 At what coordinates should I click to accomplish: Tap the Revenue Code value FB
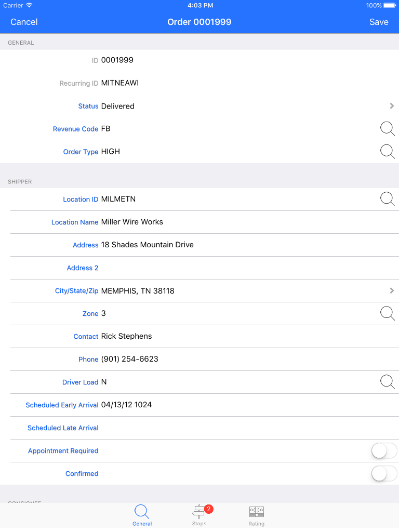point(106,129)
